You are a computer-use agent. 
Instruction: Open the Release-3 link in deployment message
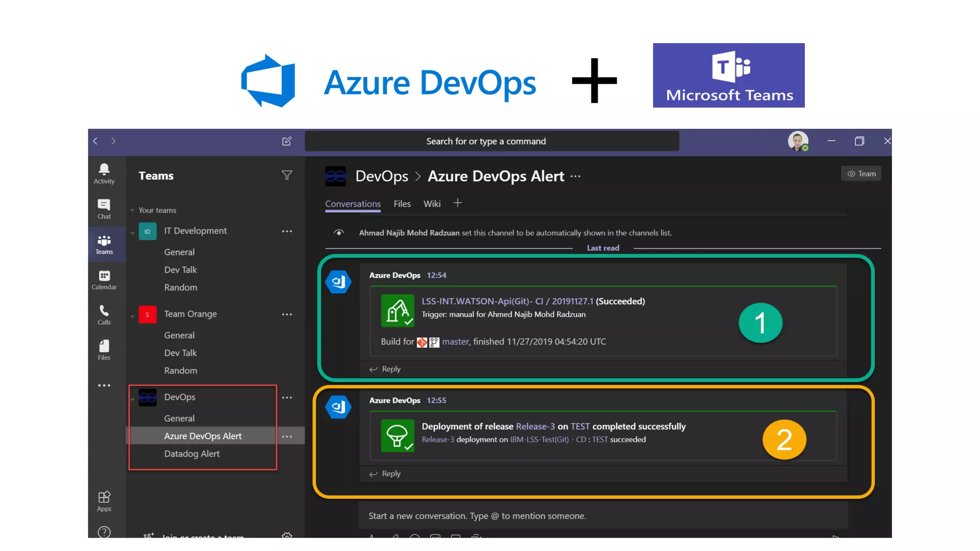535,426
